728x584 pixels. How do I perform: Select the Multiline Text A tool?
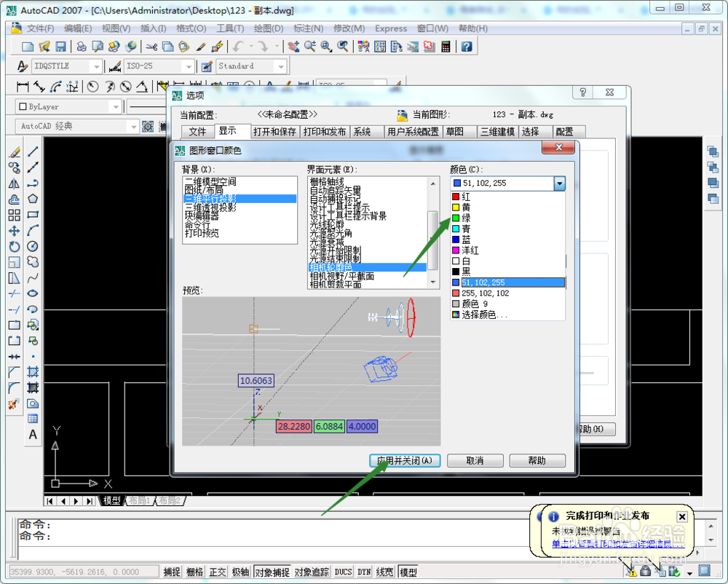[33, 435]
